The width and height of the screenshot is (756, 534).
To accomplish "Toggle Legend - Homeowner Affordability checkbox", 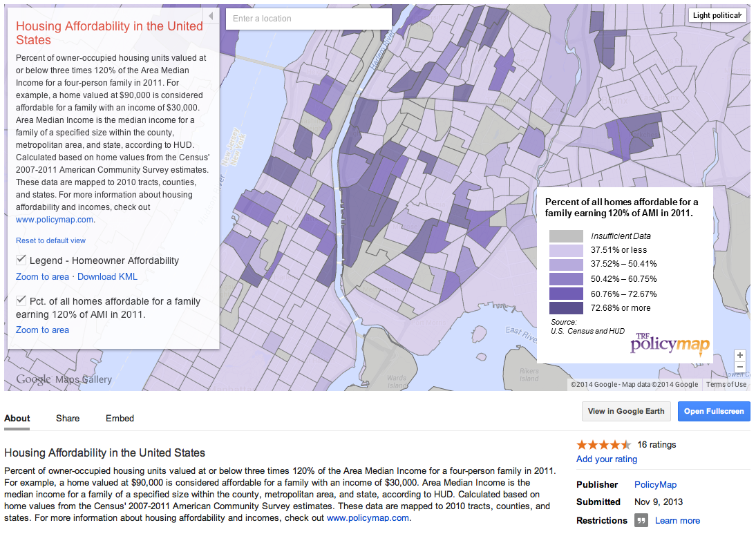I will pyautogui.click(x=21, y=260).
